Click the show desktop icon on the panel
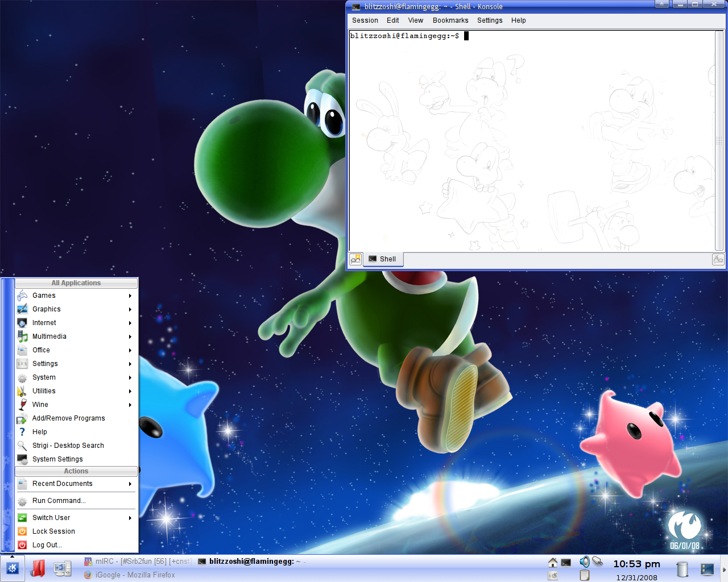728x582 pixels. click(x=707, y=568)
